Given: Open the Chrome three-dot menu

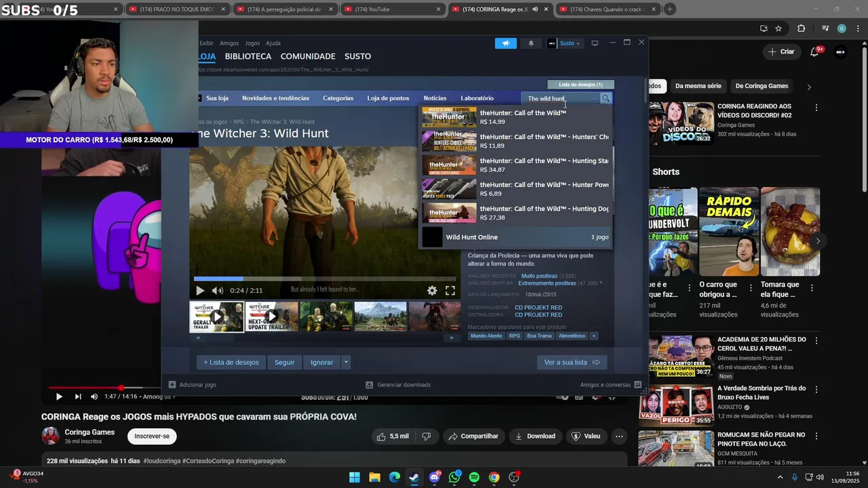Looking at the screenshot, I should pyautogui.click(x=856, y=28).
